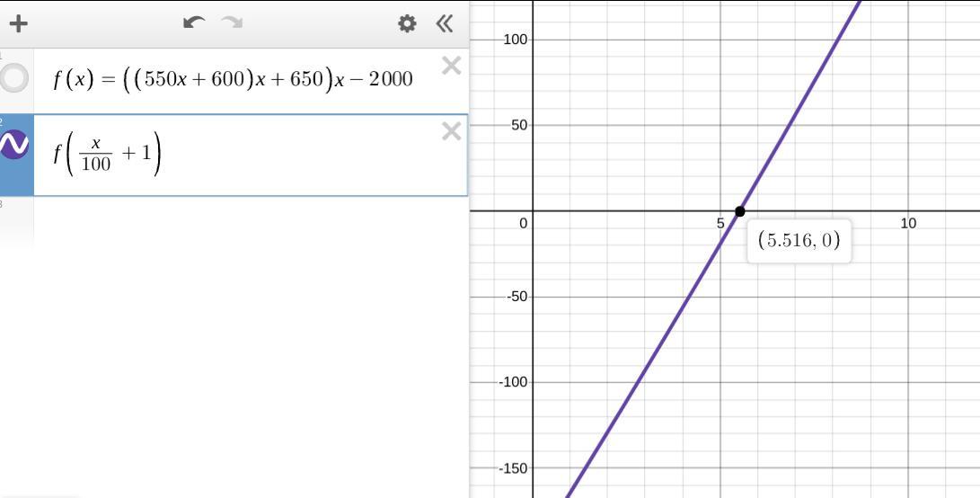Click the y-axis label -150
Screen dimensions: 980x498
(x=513, y=468)
